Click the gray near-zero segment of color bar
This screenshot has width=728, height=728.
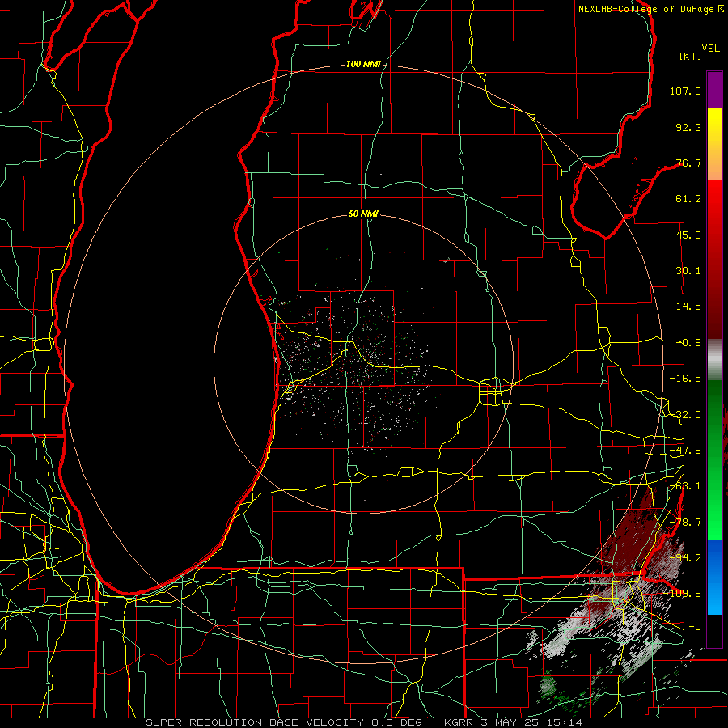point(714,360)
